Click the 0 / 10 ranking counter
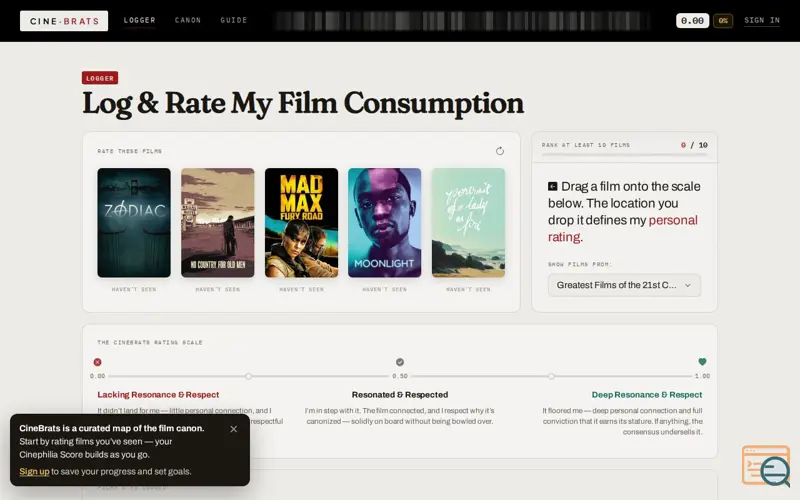800x500 pixels. tap(694, 145)
